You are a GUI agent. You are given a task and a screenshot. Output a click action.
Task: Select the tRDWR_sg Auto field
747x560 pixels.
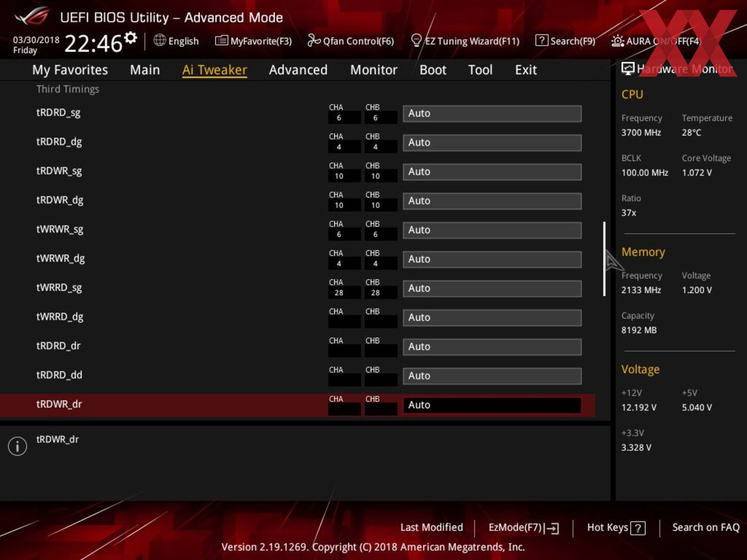click(492, 172)
